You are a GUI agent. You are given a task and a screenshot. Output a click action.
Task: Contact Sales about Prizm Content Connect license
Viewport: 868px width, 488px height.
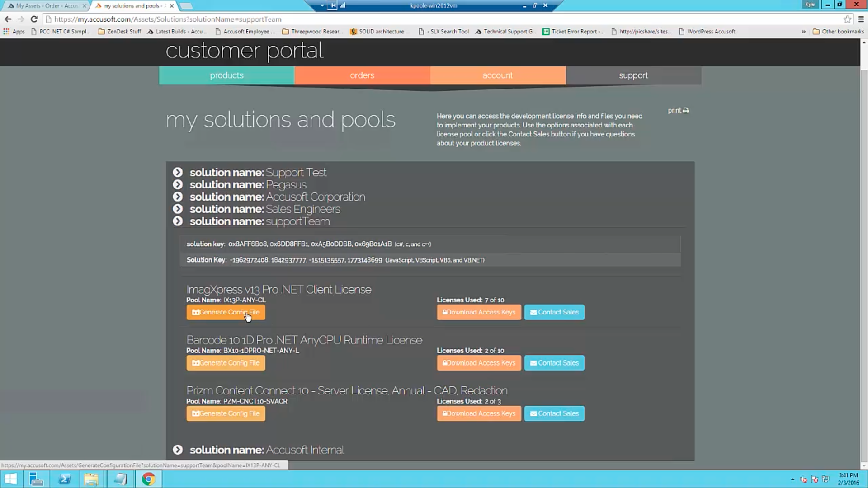pyautogui.click(x=554, y=413)
